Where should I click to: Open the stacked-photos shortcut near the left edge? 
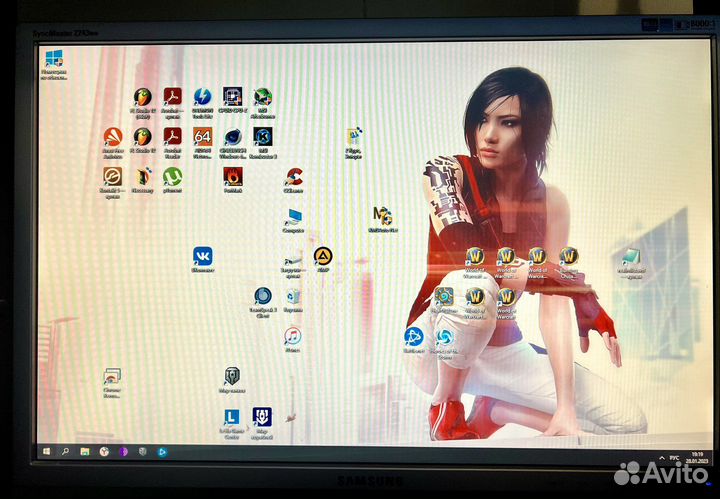[x=112, y=376]
